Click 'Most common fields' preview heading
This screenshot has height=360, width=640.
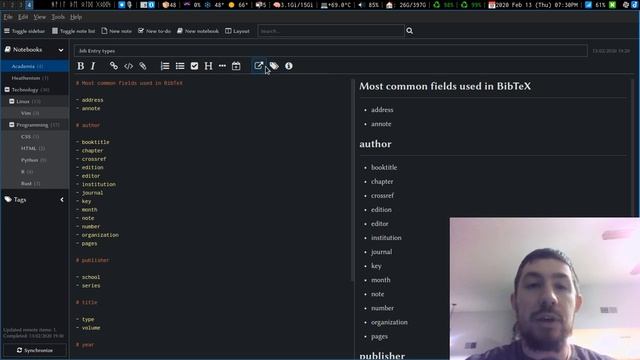tap(445, 86)
